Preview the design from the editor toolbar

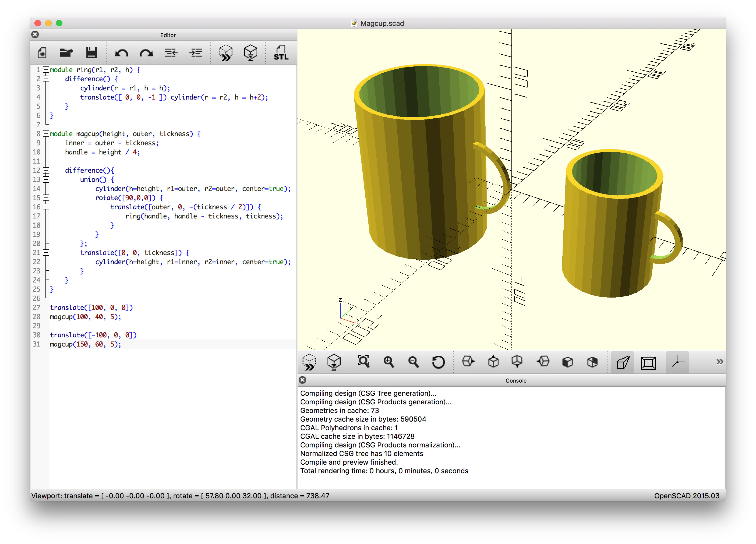226,53
